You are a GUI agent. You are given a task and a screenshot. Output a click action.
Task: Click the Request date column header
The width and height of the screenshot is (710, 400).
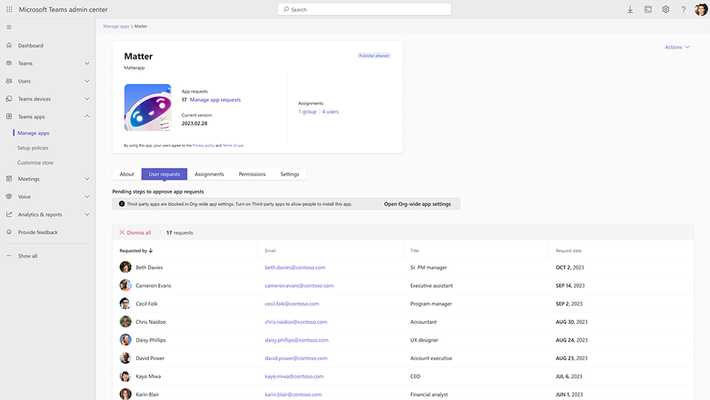pyautogui.click(x=569, y=251)
